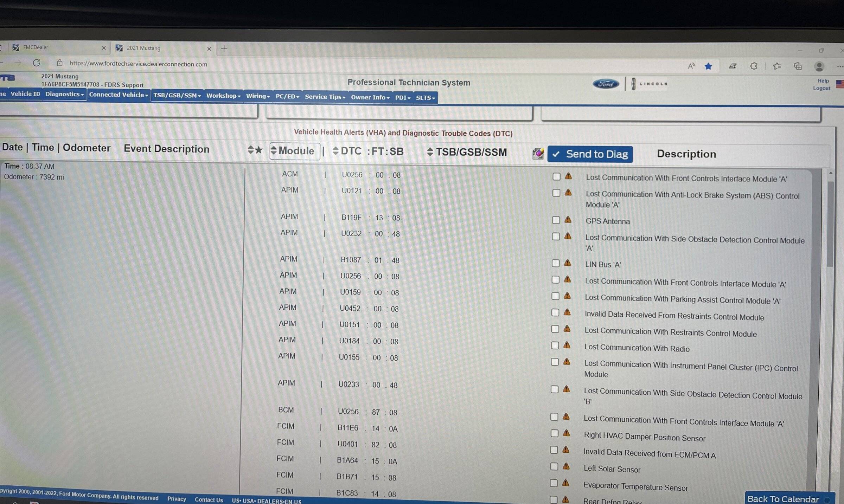
Task: Open the browser extensions puzzle icon
Action: tap(754, 66)
